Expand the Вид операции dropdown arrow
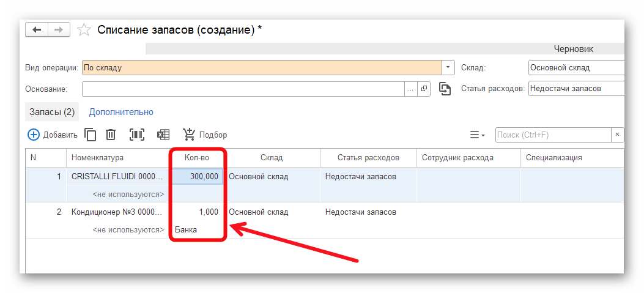Image resolution: width=644 pixels, height=293 pixels. [x=448, y=67]
